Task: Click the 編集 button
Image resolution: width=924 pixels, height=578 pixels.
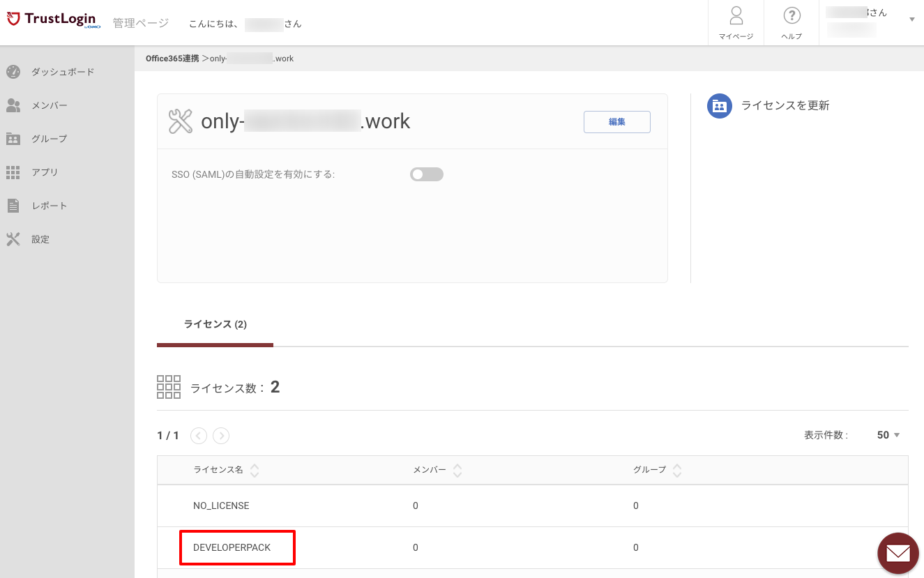Action: 617,122
